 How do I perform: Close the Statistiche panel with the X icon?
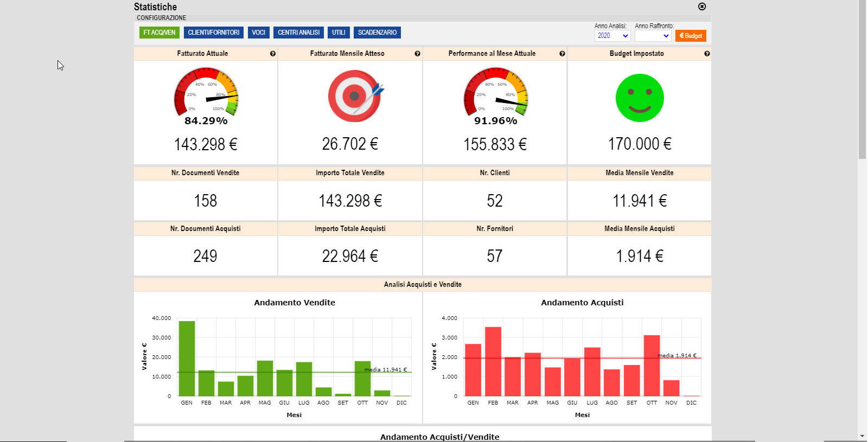(702, 7)
